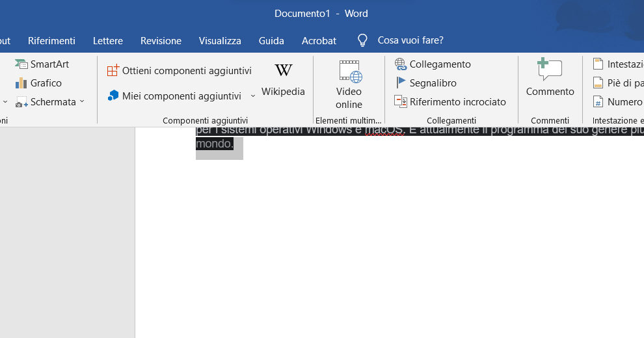Add a Segnalibro bookmark
Viewport: 644px width, 338px height.
[x=425, y=83]
